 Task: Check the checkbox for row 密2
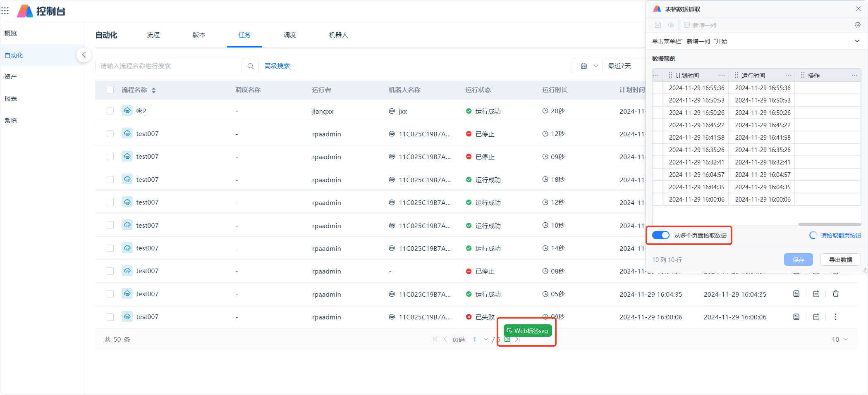(110, 111)
